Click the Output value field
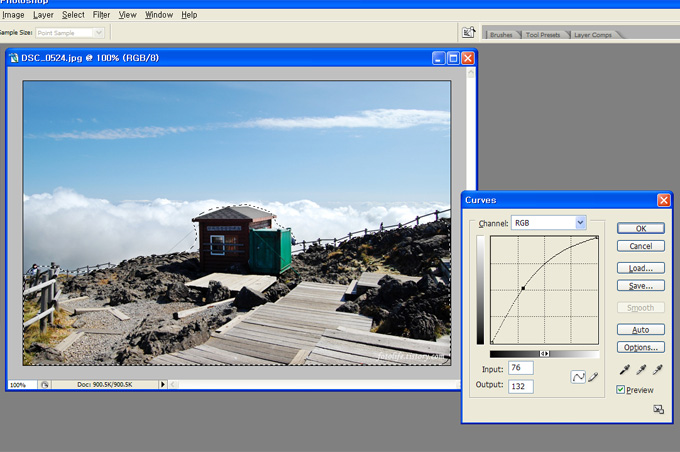This screenshot has height=452, width=680. (x=521, y=386)
